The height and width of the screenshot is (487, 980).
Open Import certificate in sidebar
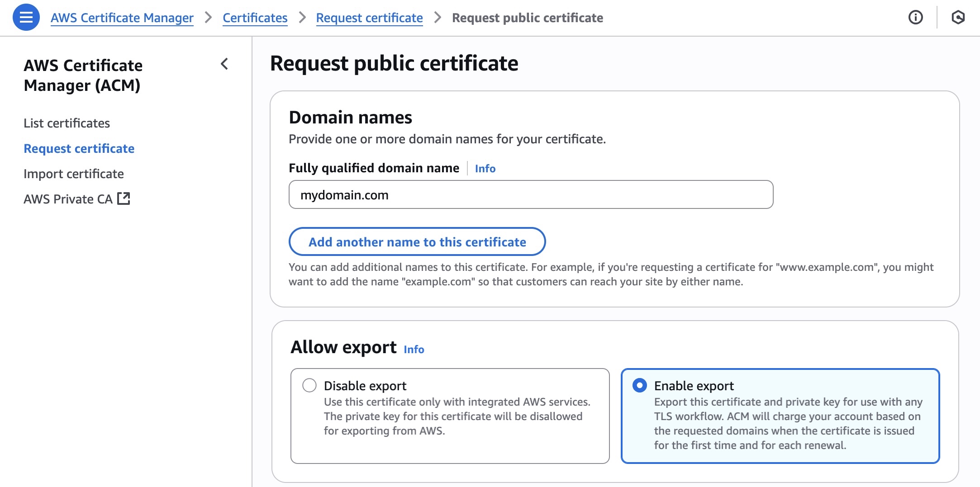74,174
